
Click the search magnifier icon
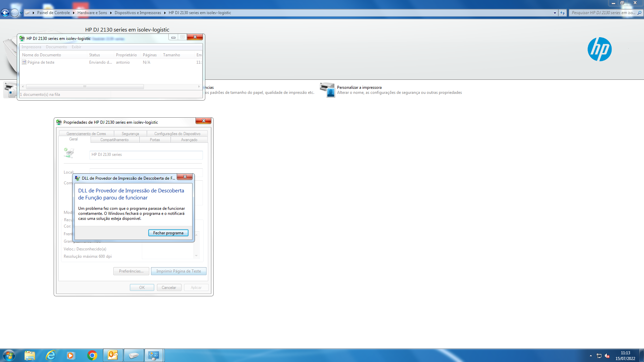pos(639,13)
